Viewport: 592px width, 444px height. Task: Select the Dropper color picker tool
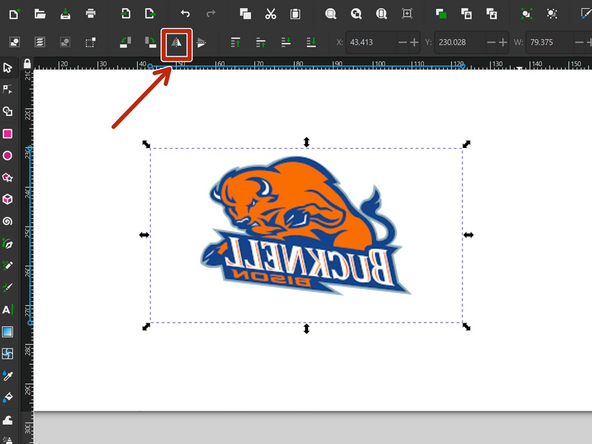pyautogui.click(x=8, y=376)
